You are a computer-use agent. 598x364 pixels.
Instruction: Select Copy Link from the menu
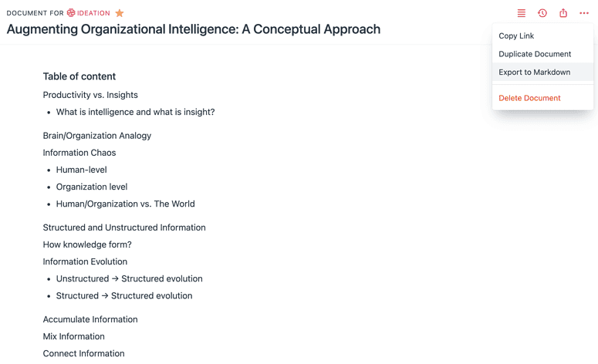click(516, 35)
